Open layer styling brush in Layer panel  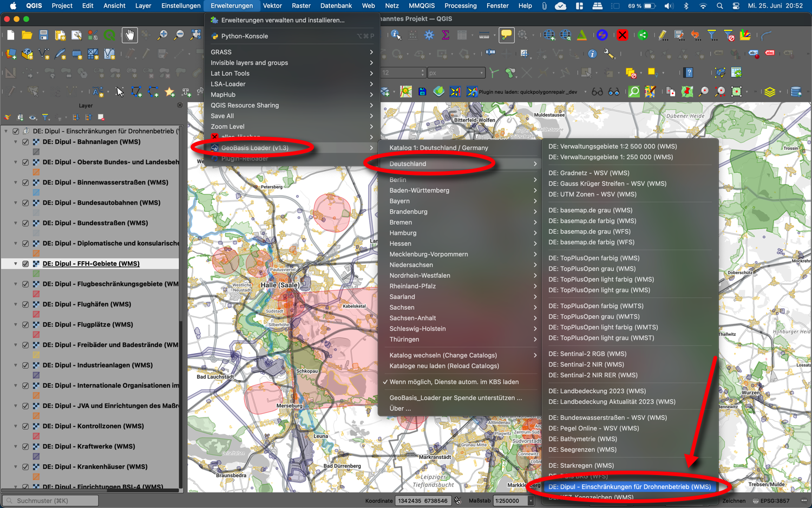click(8, 117)
